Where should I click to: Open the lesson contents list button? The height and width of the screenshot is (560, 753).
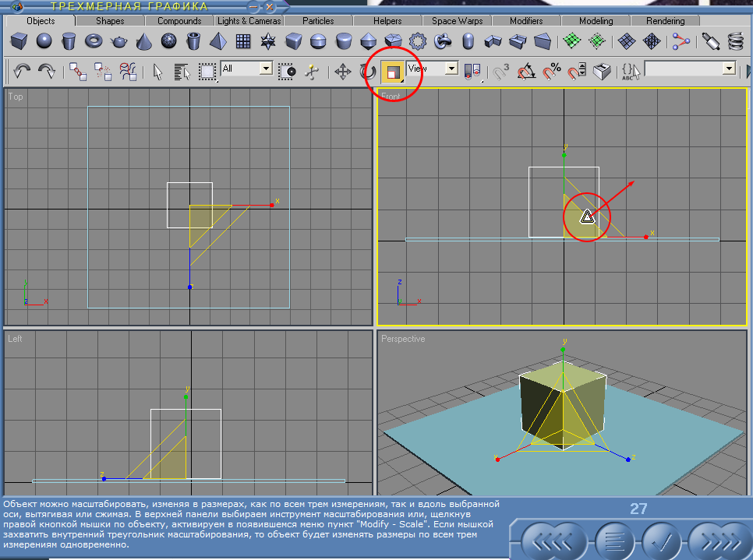[615, 543]
